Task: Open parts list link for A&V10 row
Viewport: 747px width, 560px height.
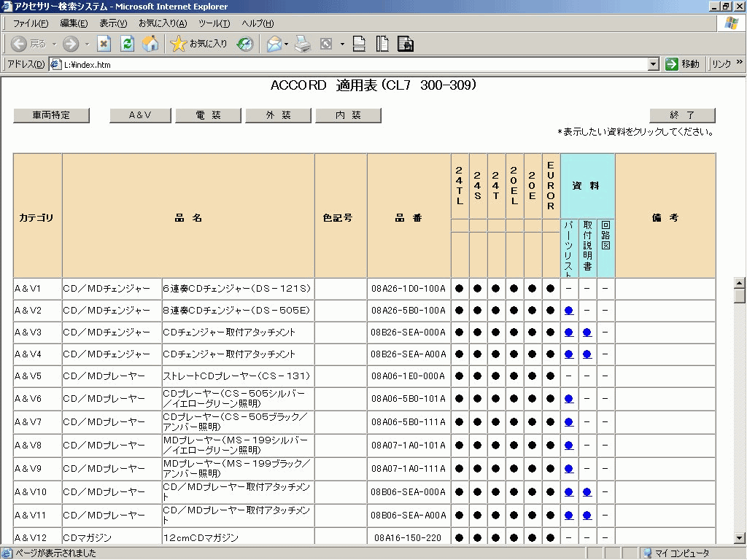Action: point(569,492)
